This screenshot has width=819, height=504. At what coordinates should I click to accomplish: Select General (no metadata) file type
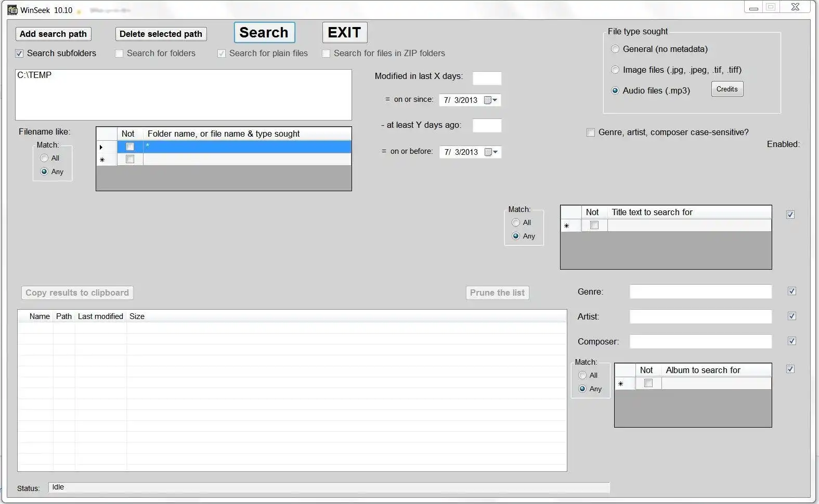[x=615, y=49]
